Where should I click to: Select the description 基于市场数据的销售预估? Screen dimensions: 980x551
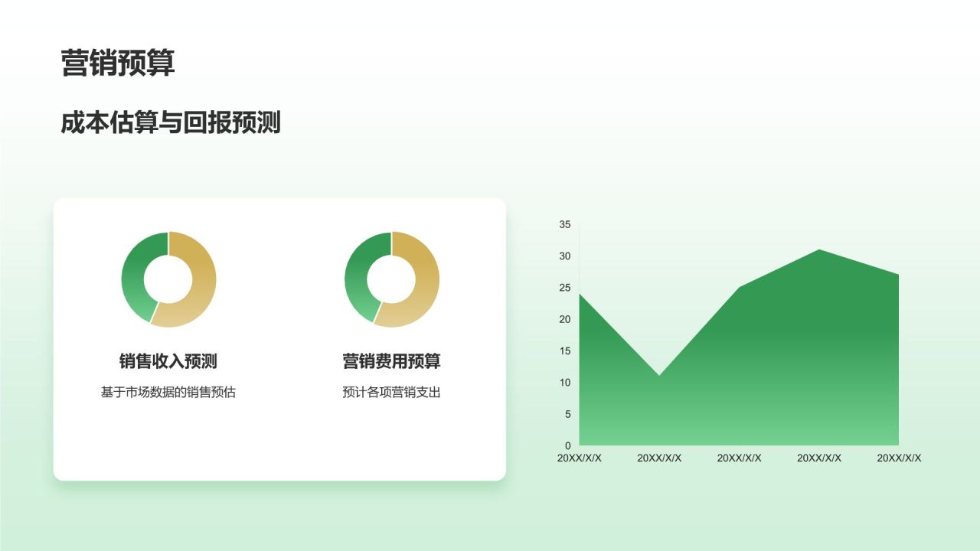[168, 393]
